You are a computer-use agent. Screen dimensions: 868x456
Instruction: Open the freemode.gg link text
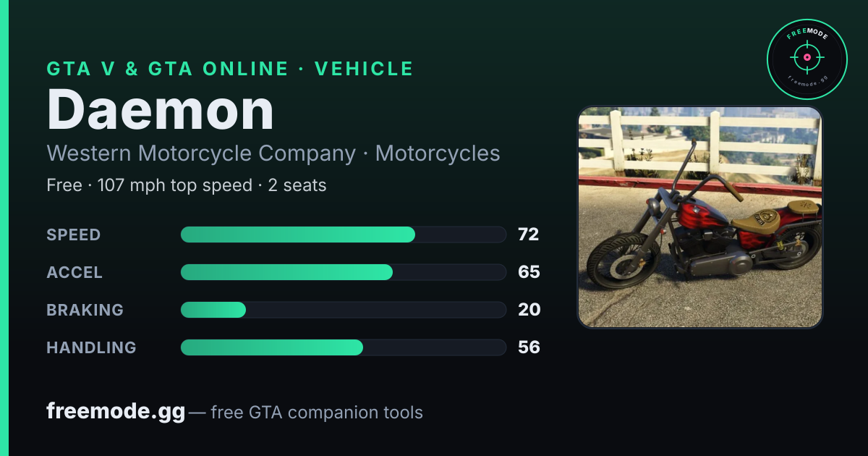tap(116, 412)
